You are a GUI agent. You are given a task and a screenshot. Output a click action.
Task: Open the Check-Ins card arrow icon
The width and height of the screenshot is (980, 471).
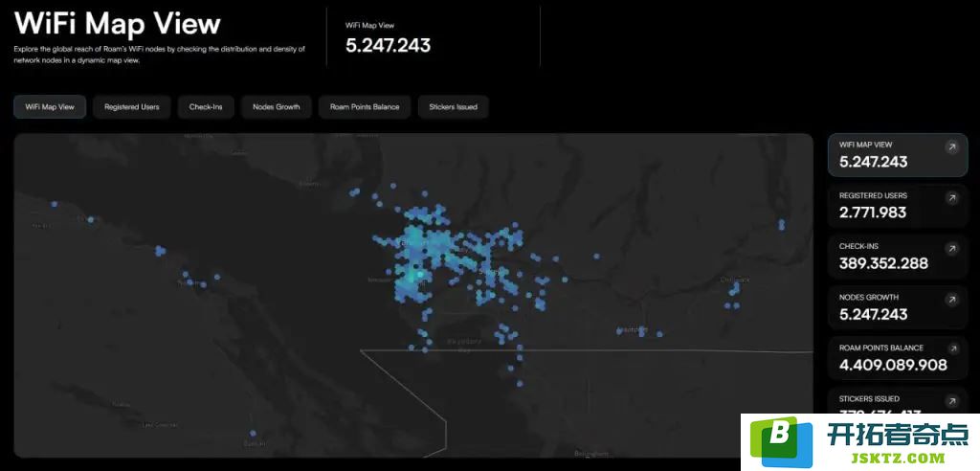point(951,249)
